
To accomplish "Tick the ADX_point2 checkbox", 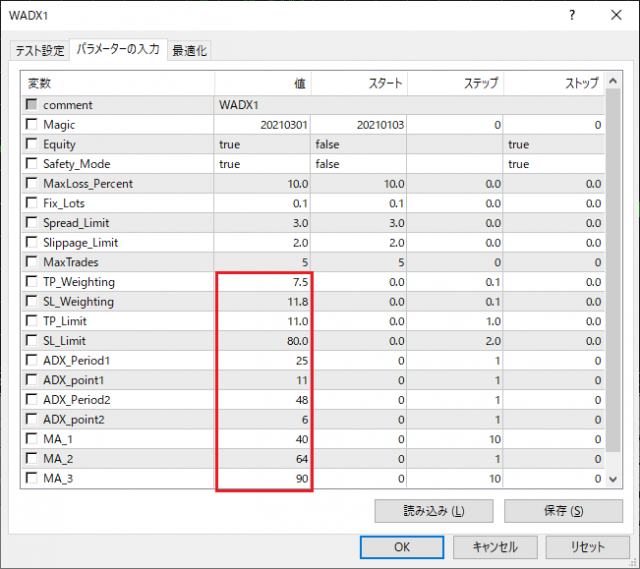I will pyautogui.click(x=31, y=419).
